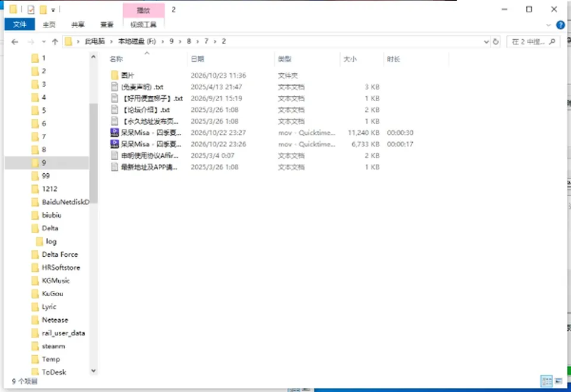Switch to the 主页 ribbon tab

click(49, 24)
